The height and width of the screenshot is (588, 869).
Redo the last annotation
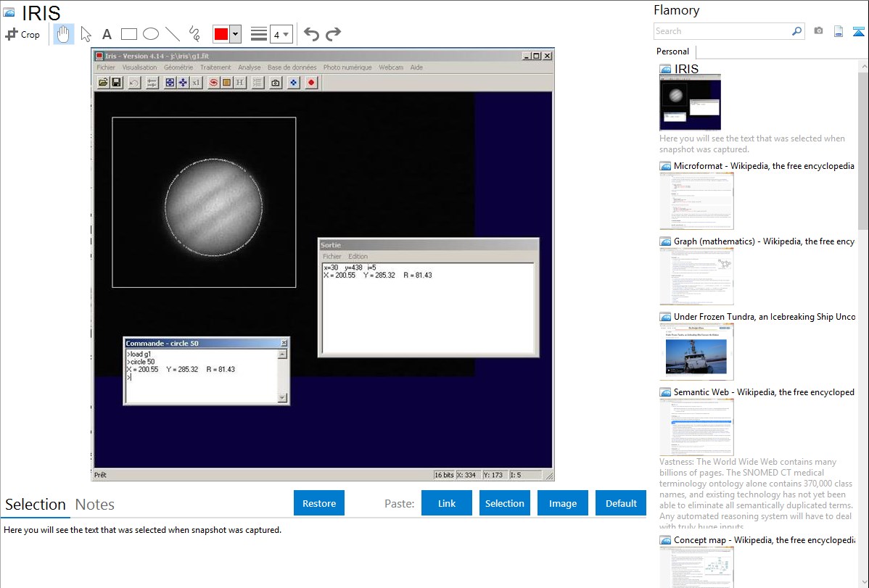point(333,34)
